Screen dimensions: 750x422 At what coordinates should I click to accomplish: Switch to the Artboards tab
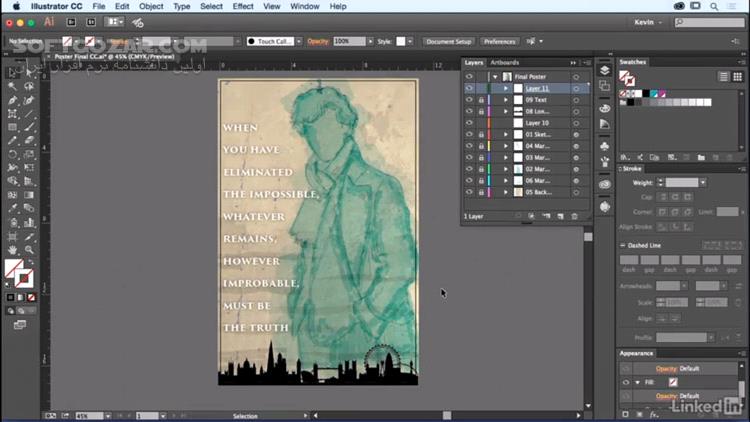(505, 63)
